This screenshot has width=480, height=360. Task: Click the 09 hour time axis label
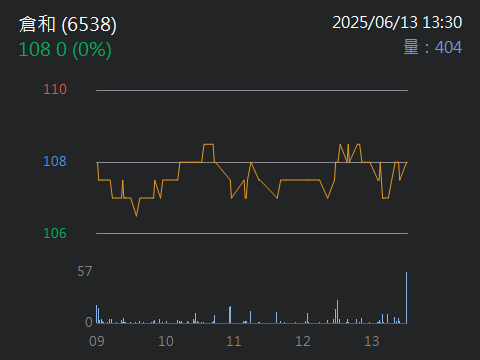pos(97,341)
